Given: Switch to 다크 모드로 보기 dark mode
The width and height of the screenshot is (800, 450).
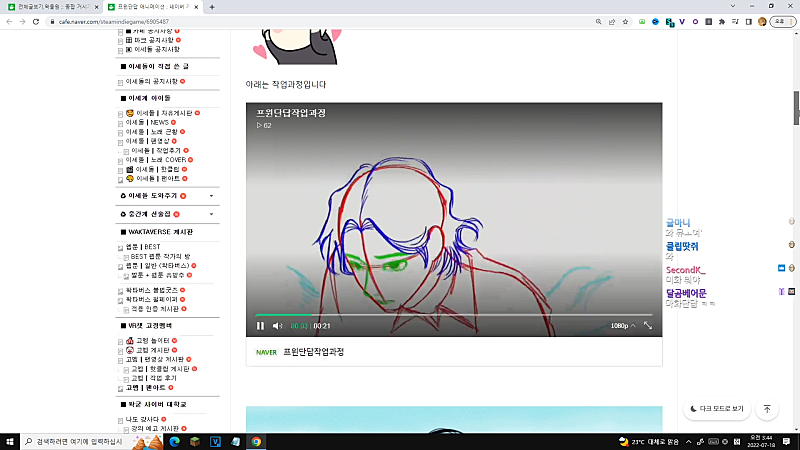Looking at the screenshot, I should click(716, 409).
